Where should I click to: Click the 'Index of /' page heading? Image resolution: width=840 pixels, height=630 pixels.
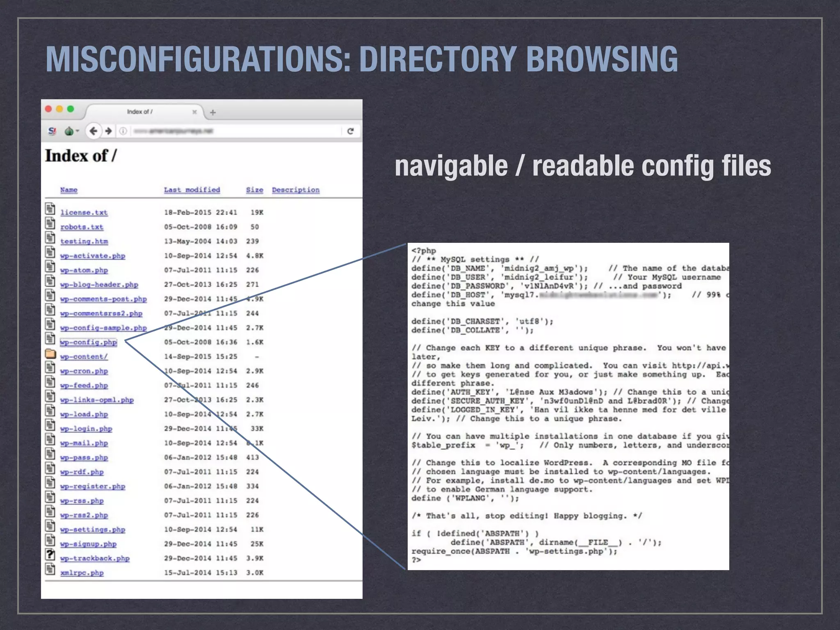tap(81, 156)
